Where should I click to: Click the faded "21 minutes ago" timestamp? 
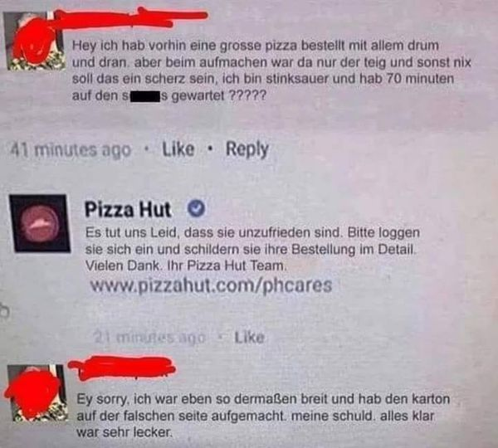[149, 337]
